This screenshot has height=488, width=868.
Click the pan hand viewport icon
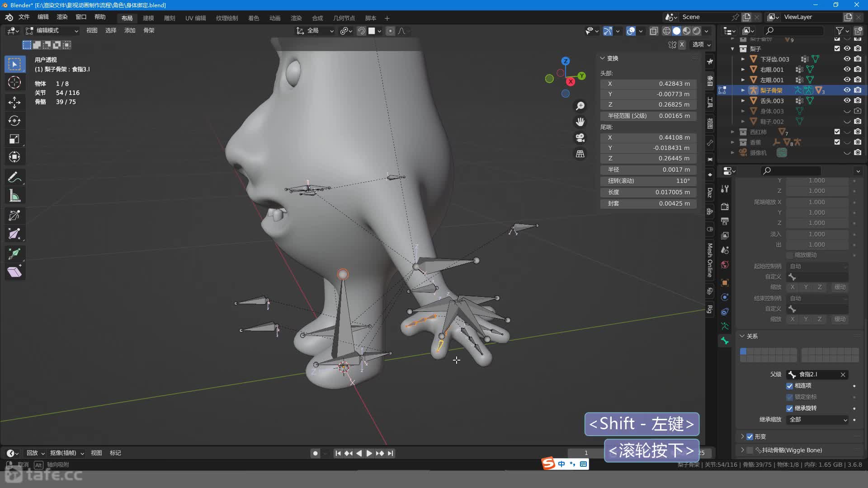pos(580,122)
